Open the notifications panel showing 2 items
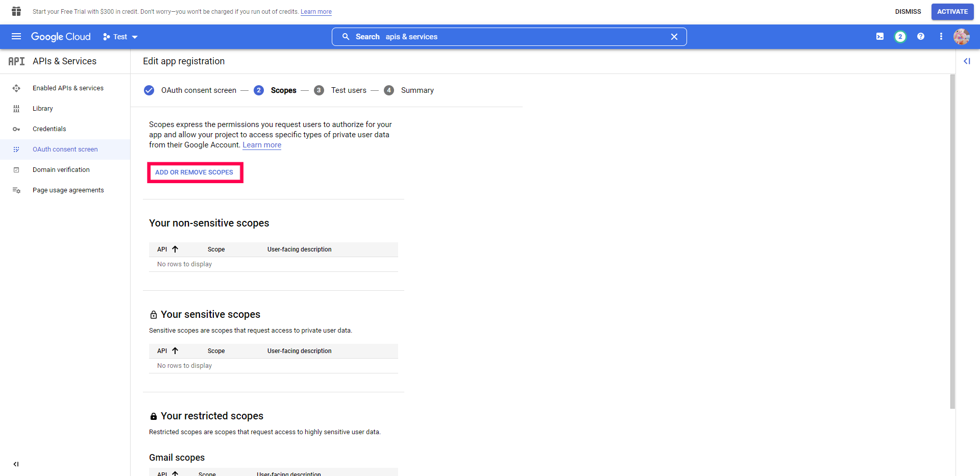Viewport: 980px width, 476px height. (x=900, y=36)
